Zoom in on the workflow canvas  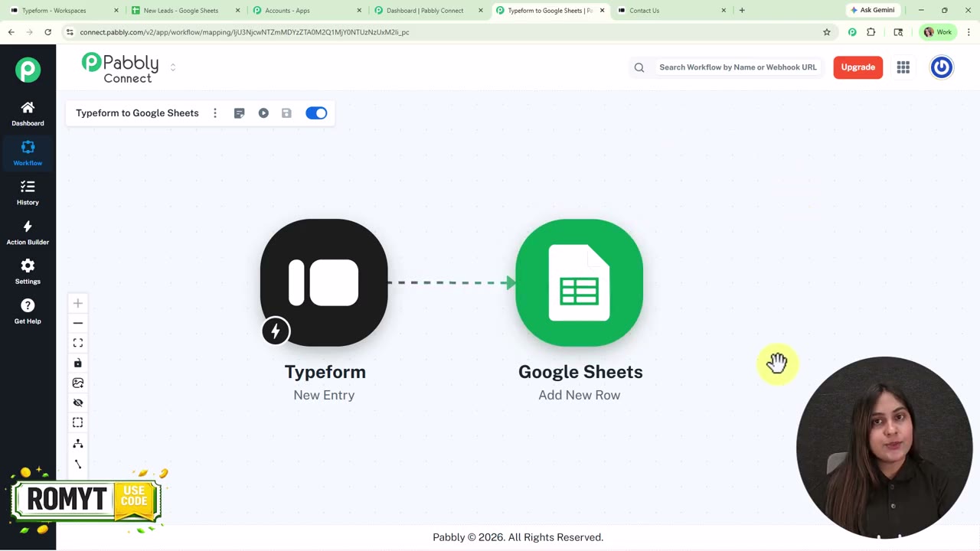click(77, 304)
